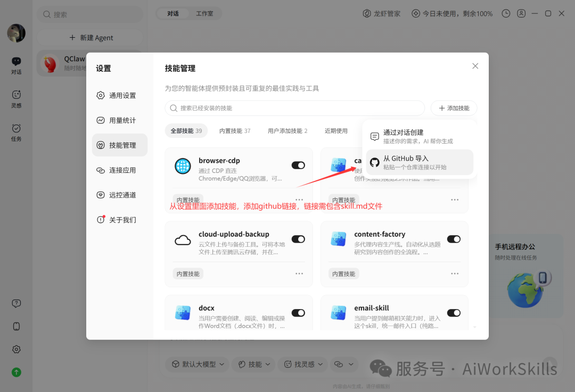Turn off the content-factory skill

(453, 239)
